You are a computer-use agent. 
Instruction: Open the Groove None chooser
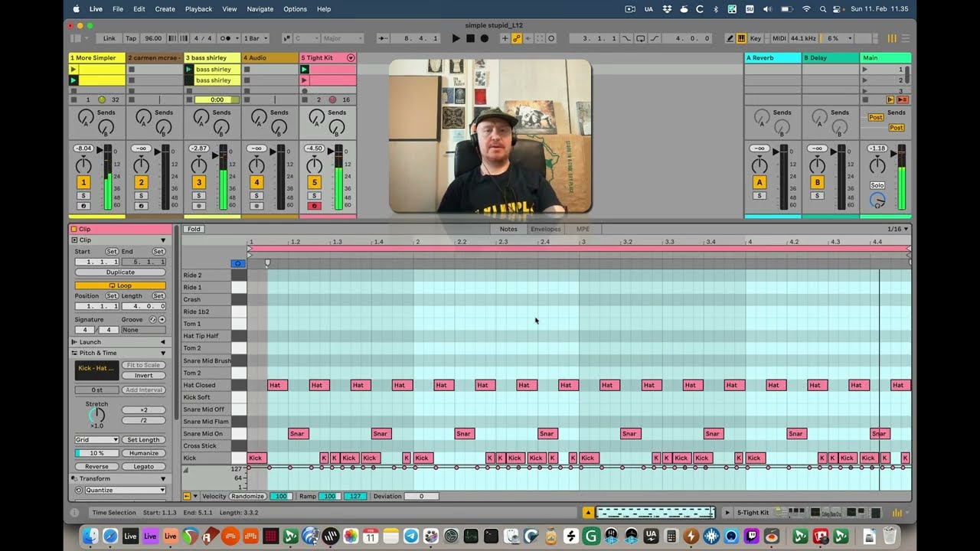(x=143, y=330)
